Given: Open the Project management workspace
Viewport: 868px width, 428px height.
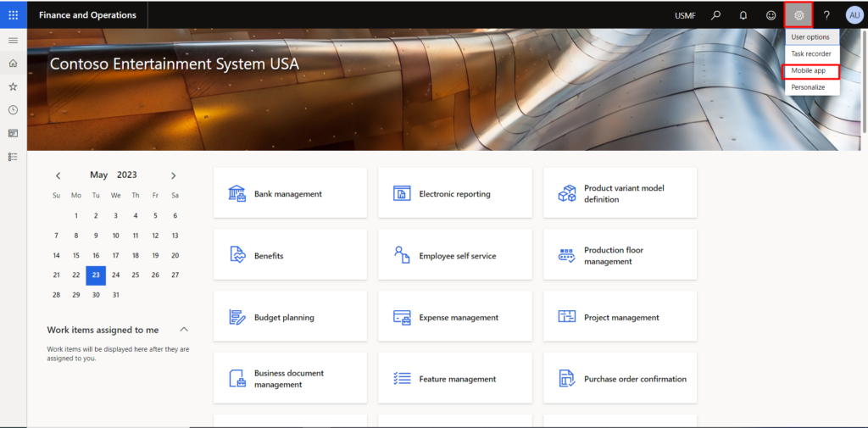Looking at the screenshot, I should click(620, 316).
